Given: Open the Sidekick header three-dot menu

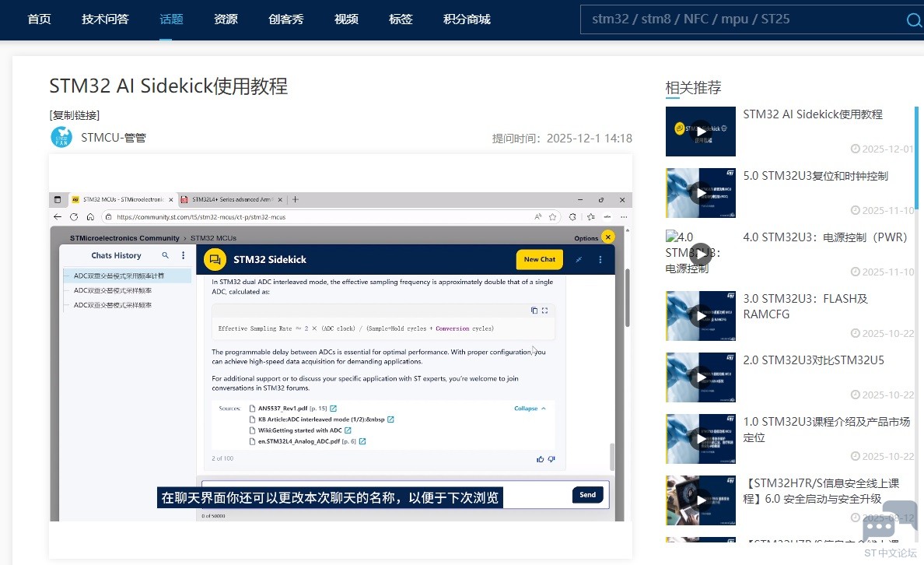Looking at the screenshot, I should [x=600, y=259].
